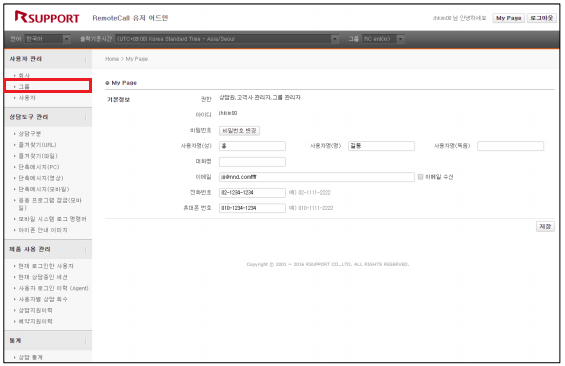Open 상담지원이력 in the sidebar
Image resolution: width=565 pixels, height=366 pixels.
35,311
